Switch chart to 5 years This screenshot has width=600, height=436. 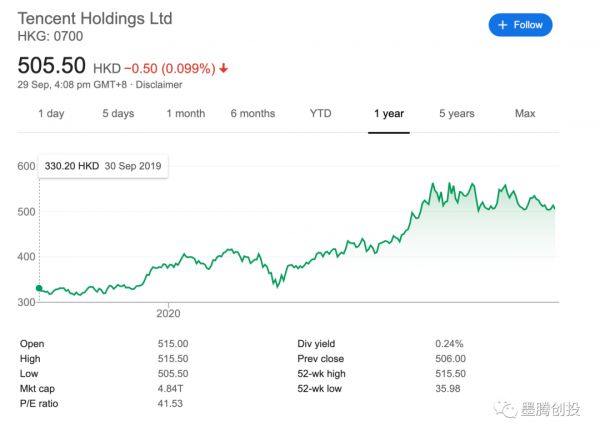click(x=456, y=114)
